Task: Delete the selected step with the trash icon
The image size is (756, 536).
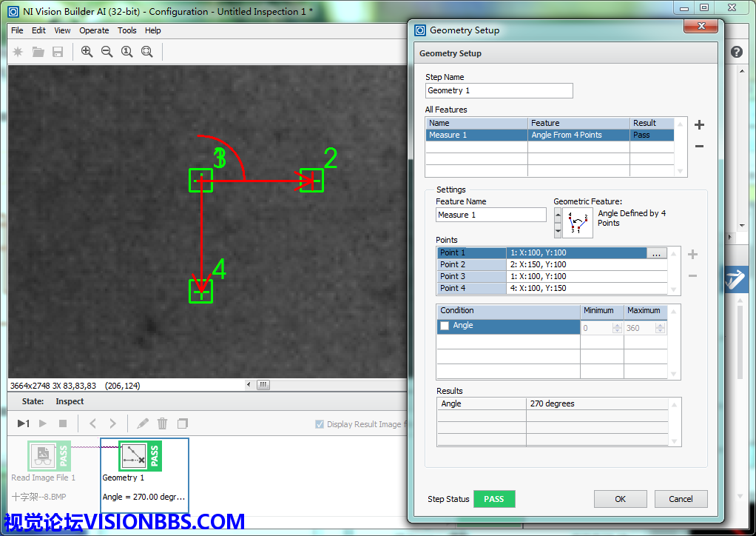Action: pos(163,423)
